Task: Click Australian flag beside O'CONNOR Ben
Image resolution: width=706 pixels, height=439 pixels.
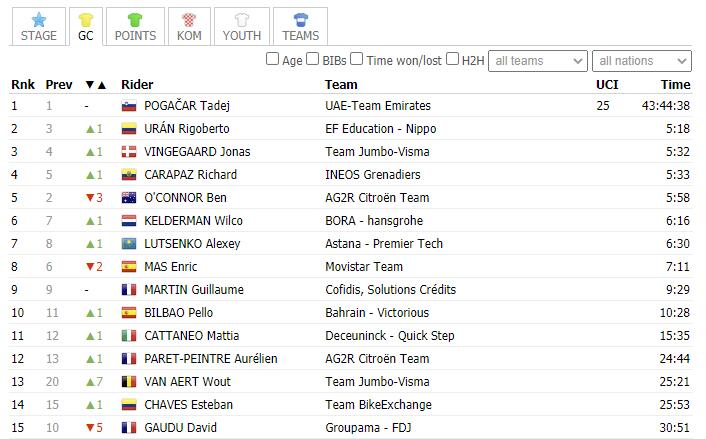Action: (129, 198)
